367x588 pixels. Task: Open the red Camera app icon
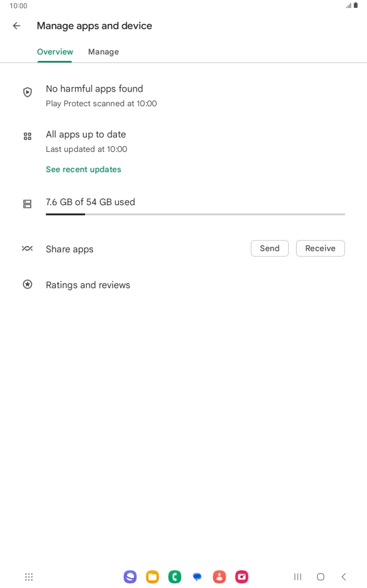(242, 577)
